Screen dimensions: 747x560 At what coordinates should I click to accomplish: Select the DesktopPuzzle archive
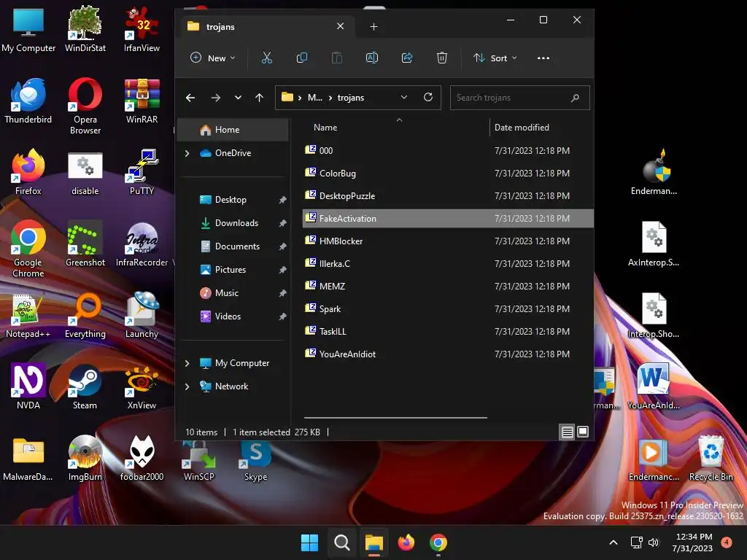(448, 195)
